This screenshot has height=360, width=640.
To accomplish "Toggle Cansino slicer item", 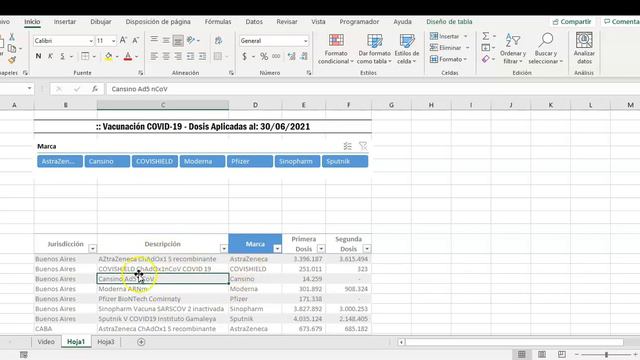I will tap(107, 161).
